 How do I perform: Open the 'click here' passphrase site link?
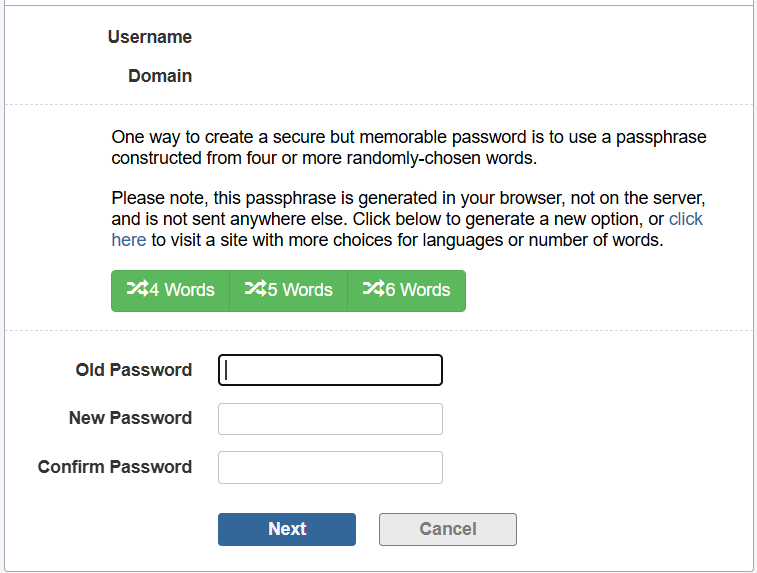pos(685,219)
